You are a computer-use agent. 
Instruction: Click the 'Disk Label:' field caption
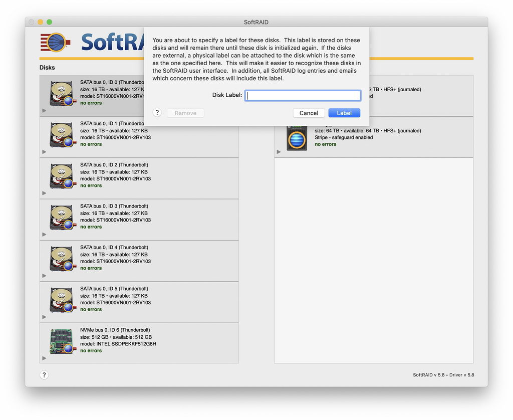227,95
